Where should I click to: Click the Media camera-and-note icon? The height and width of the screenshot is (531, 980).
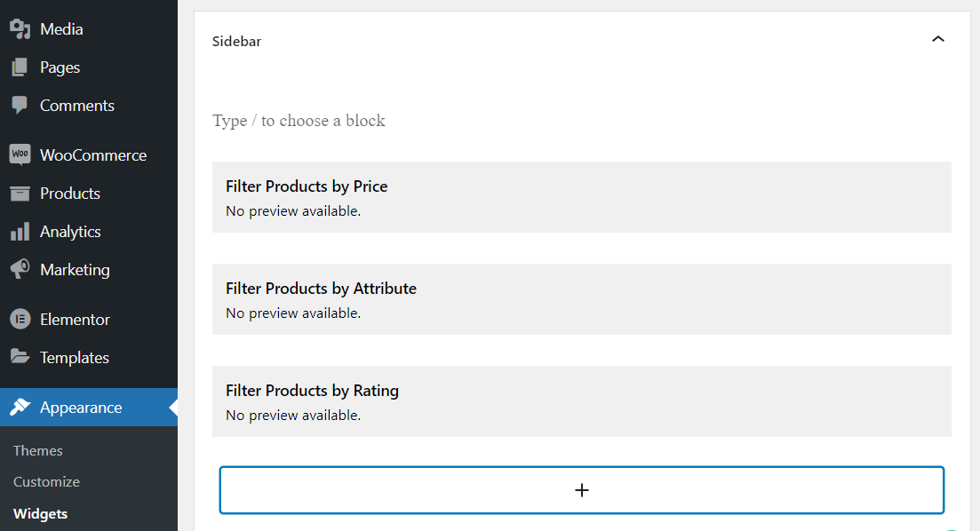(20, 28)
